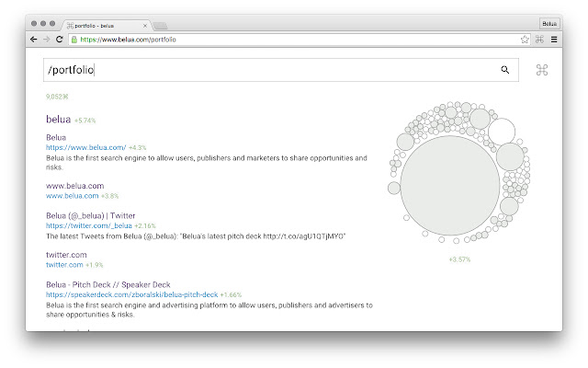Close the portfolio - belua tab
The height and width of the screenshot is (368, 588).
(x=145, y=23)
